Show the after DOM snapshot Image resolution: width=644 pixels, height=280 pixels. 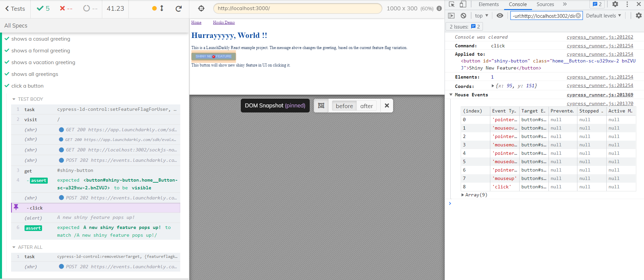pos(367,106)
